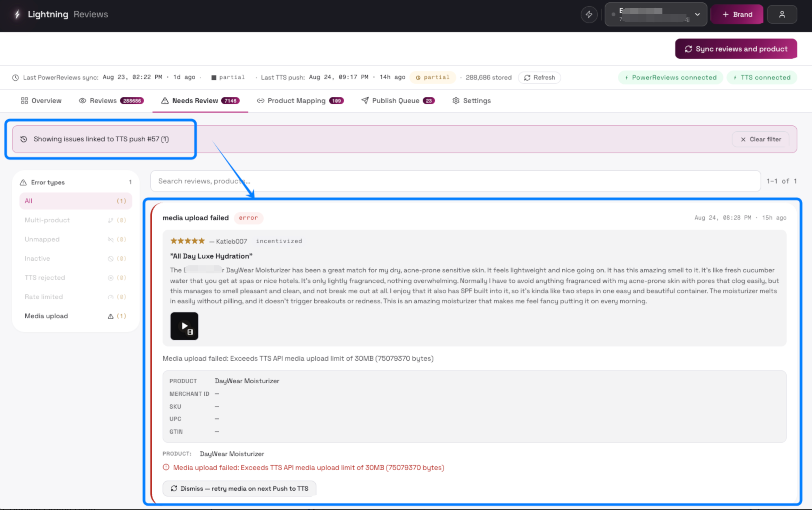This screenshot has width=812, height=510.
Task: Click the orange partial status badge
Action: tap(433, 77)
